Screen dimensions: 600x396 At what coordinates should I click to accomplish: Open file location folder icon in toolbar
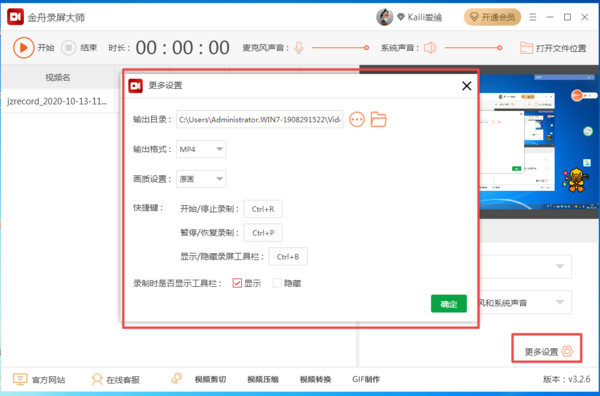(526, 48)
